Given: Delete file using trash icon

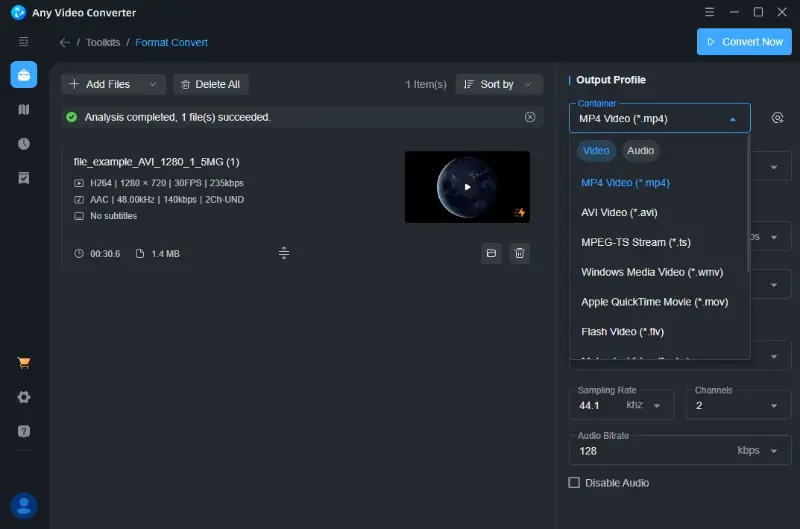Looking at the screenshot, I should [x=519, y=254].
